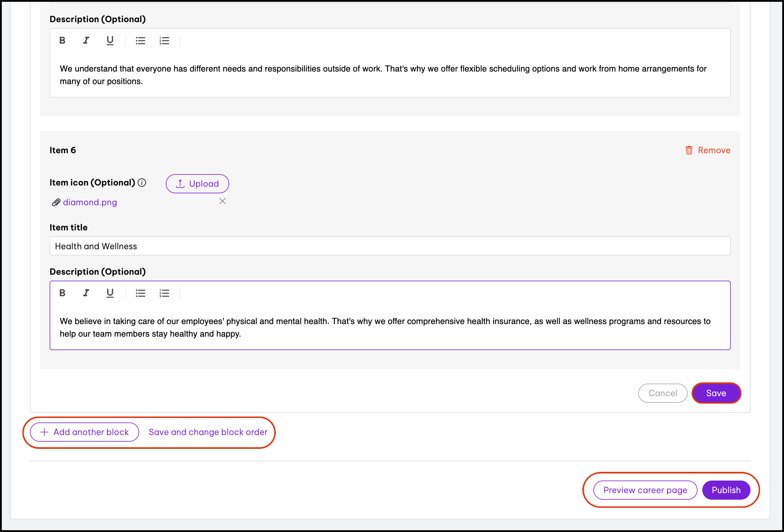Image resolution: width=784 pixels, height=532 pixels.
Task: Click info icon beside Item icon label
Action: (x=142, y=183)
